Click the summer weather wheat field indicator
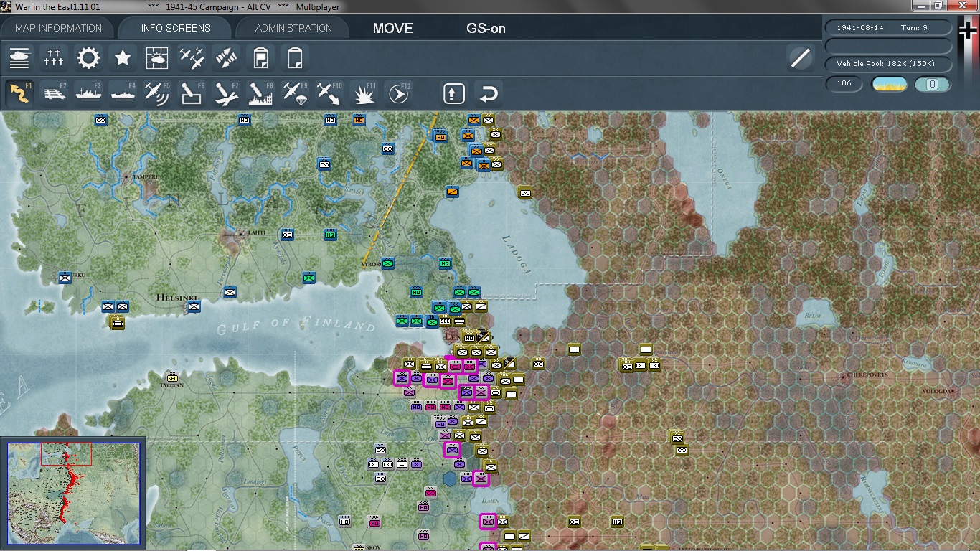Viewport: 980px width, 551px height. point(890,84)
